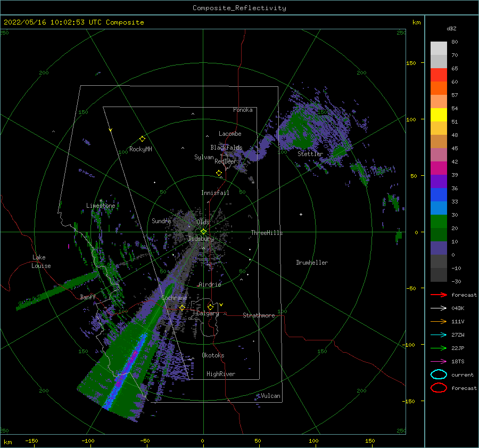Click the white 04DK arrow icon
The width and height of the screenshot is (479, 448).
click(x=439, y=308)
